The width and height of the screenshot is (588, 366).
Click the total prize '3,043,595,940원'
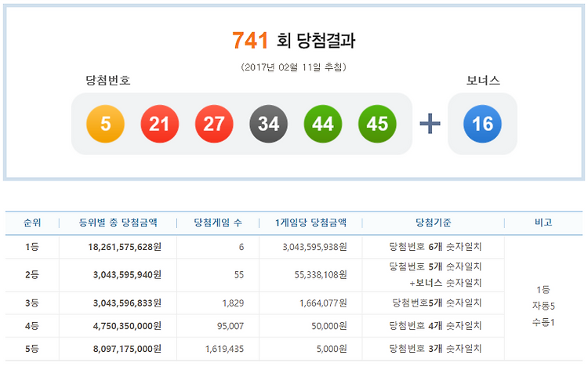click(128, 275)
